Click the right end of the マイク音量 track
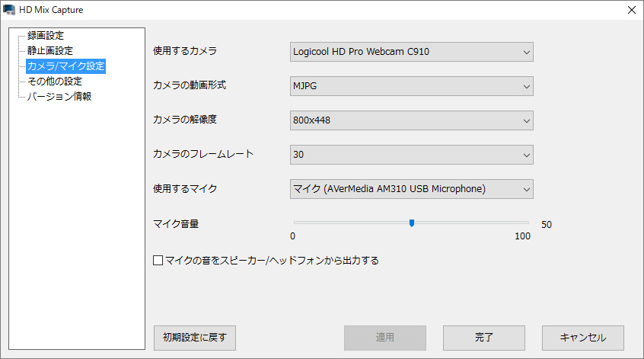644x359 pixels. point(528,223)
